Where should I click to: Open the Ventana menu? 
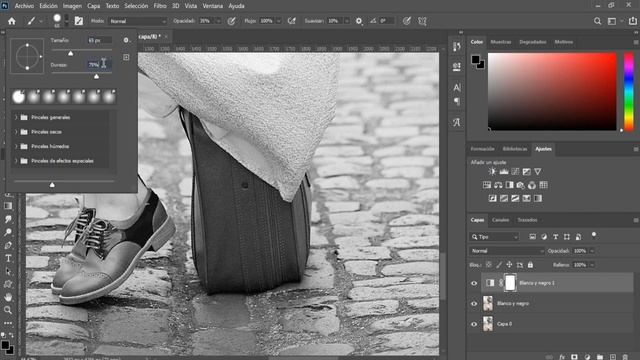[213, 6]
